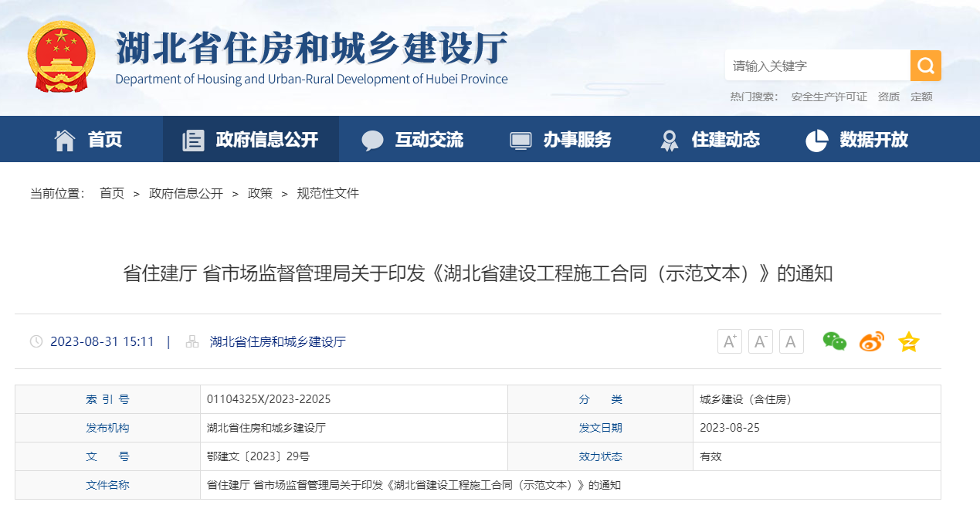This screenshot has width=980, height=512.
Task: Open 首页 in main navigation
Action: click(105, 140)
